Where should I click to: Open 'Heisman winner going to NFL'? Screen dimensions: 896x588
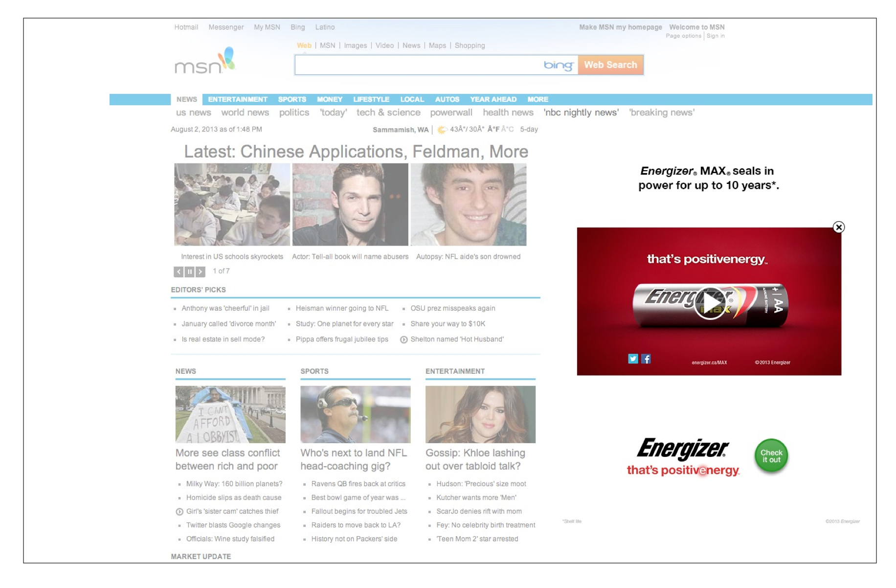point(342,309)
